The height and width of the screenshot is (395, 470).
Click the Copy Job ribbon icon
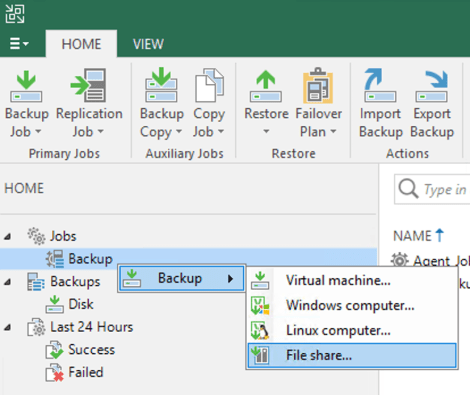[x=209, y=85]
